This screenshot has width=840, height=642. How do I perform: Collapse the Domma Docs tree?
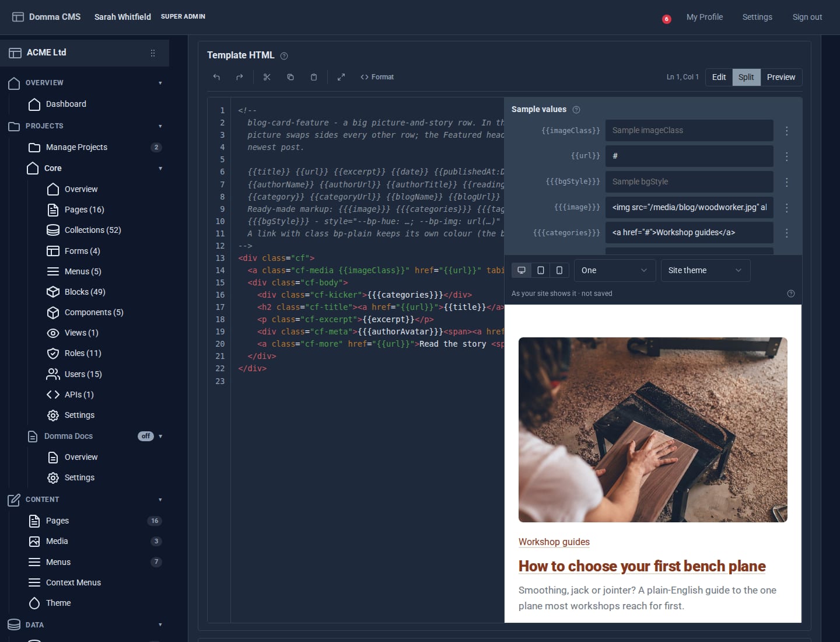click(160, 437)
